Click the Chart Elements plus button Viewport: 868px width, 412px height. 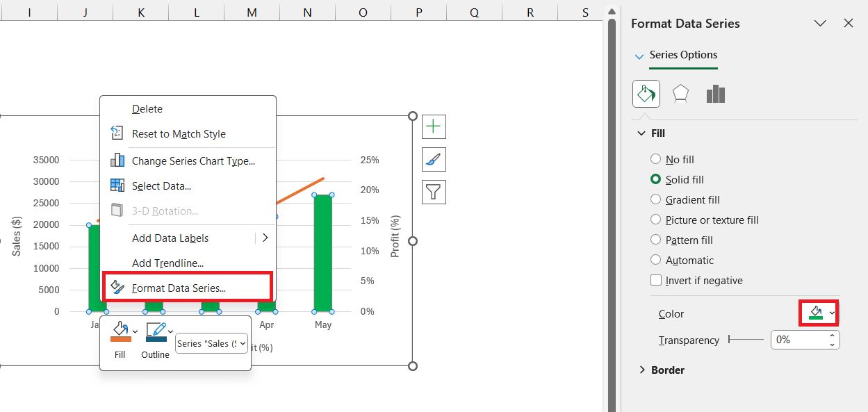tap(434, 126)
